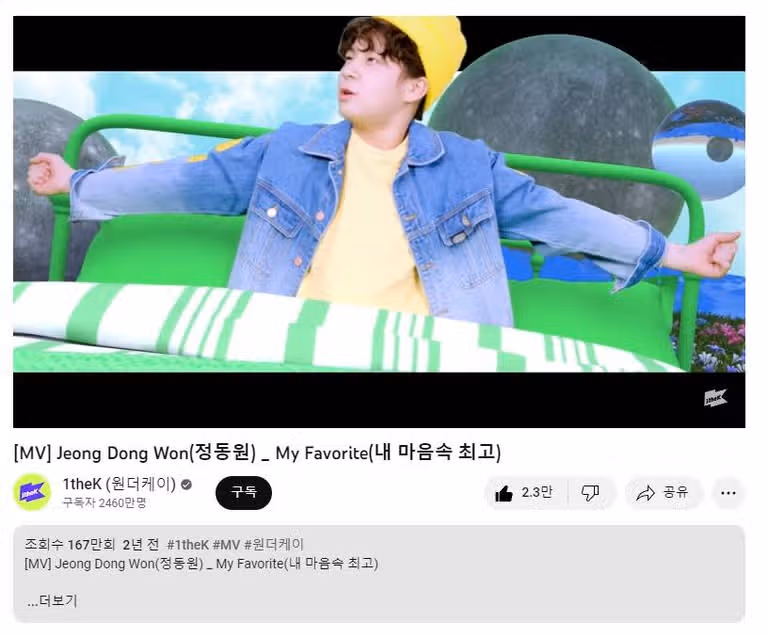Click the verified badge next to 1theK
The height and width of the screenshot is (635, 768).
tap(186, 485)
